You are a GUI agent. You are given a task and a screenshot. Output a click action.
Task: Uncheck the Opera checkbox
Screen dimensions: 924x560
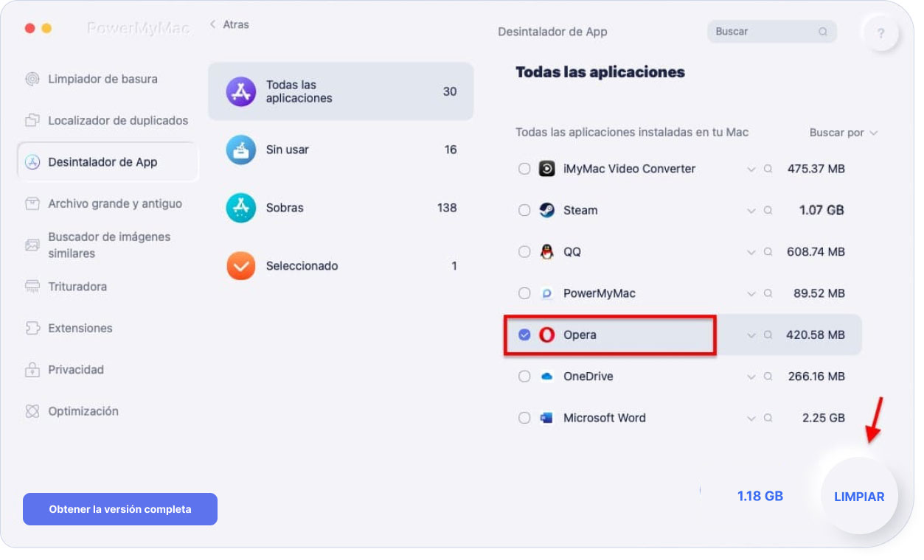pos(524,335)
